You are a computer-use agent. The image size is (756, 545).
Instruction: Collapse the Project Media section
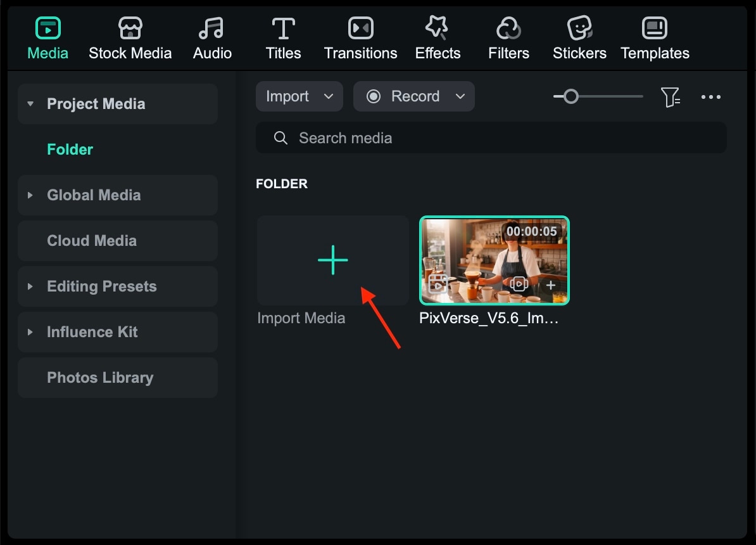click(x=30, y=103)
